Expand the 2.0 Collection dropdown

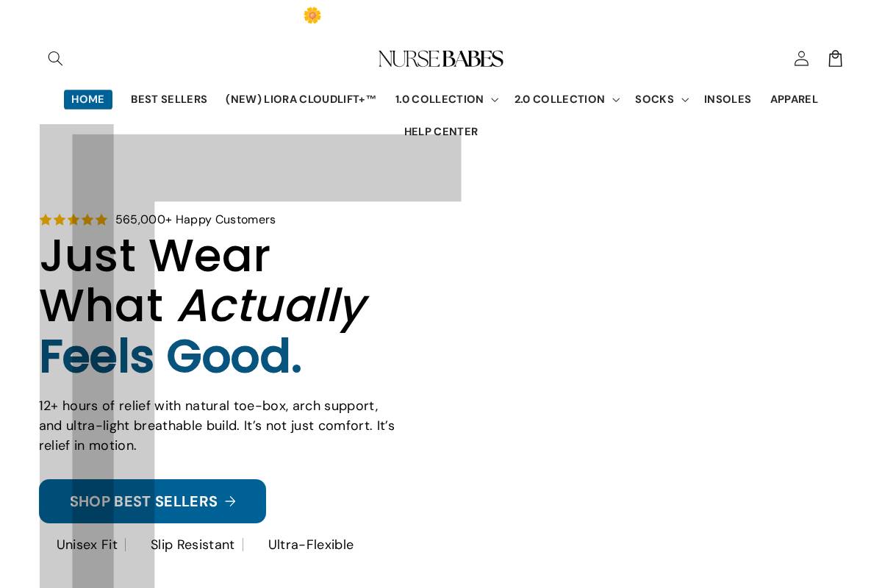click(566, 99)
